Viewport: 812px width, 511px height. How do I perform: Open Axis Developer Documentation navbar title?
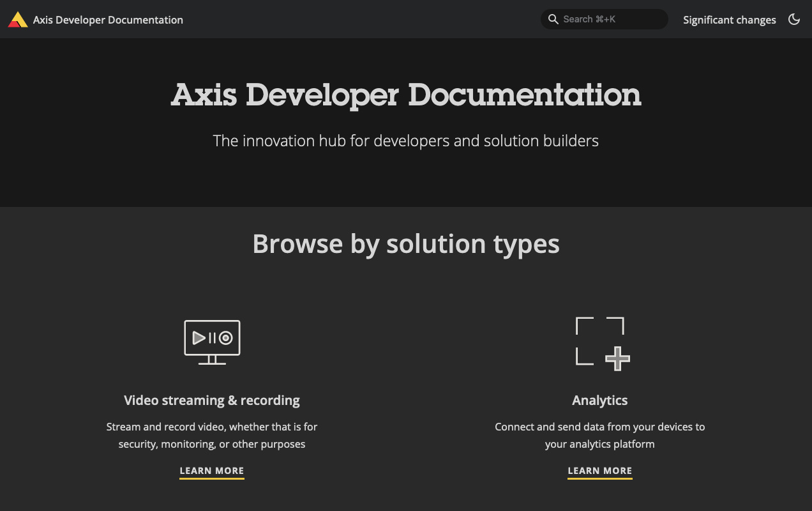[x=108, y=20]
